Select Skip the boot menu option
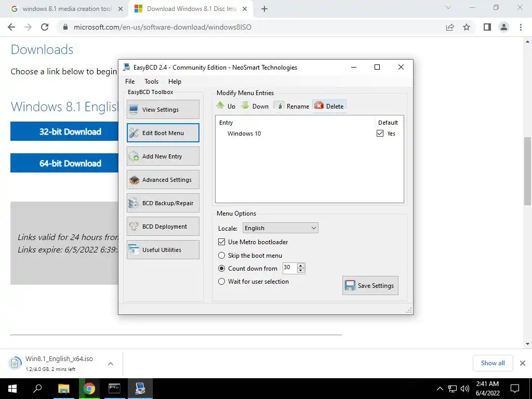This screenshot has height=399, width=532. [221, 255]
